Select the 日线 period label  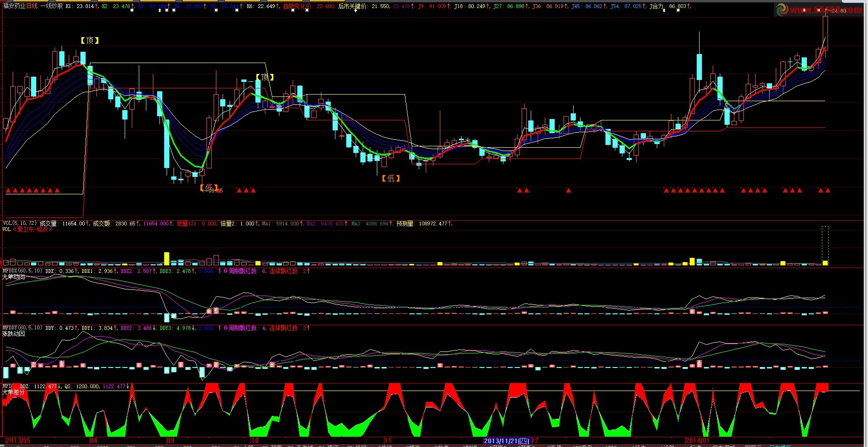click(x=32, y=6)
